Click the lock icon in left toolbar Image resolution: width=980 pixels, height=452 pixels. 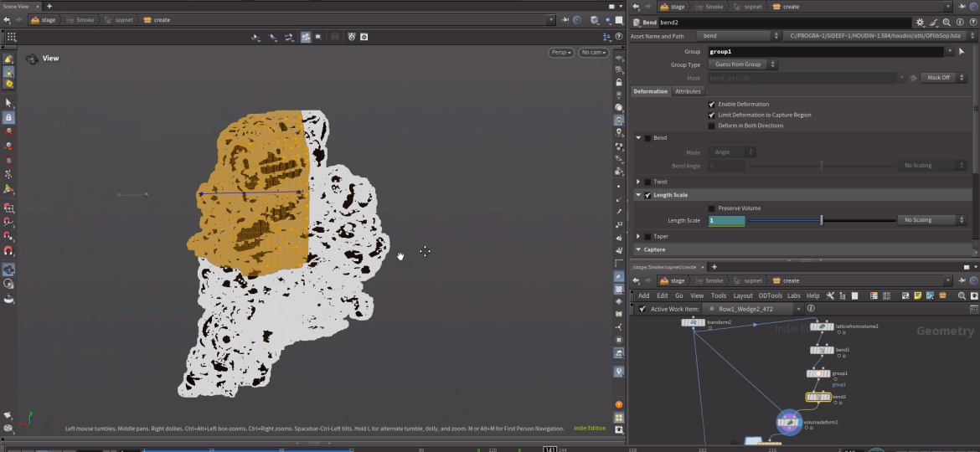[8, 118]
